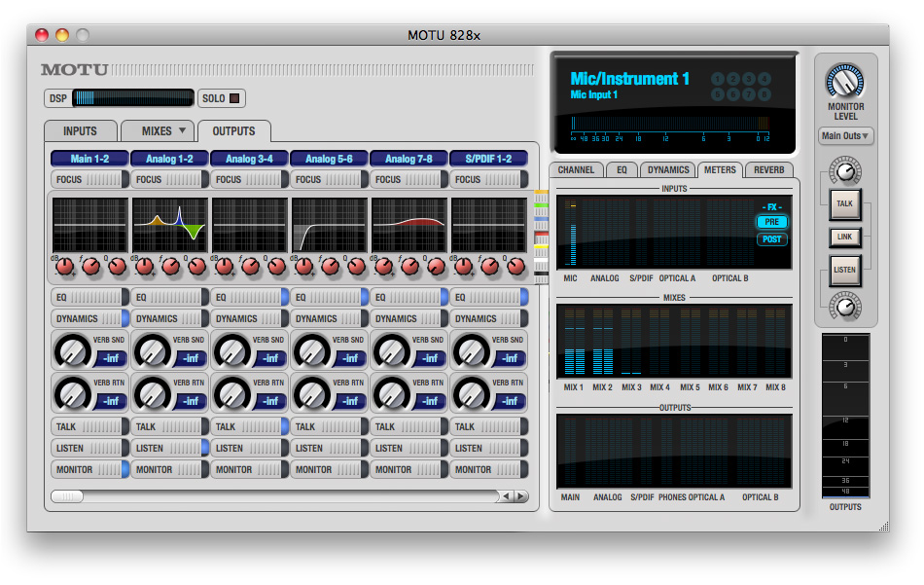Click the Verb Send knob on Main 1-2
The width and height of the screenshot is (924, 585).
point(72,349)
